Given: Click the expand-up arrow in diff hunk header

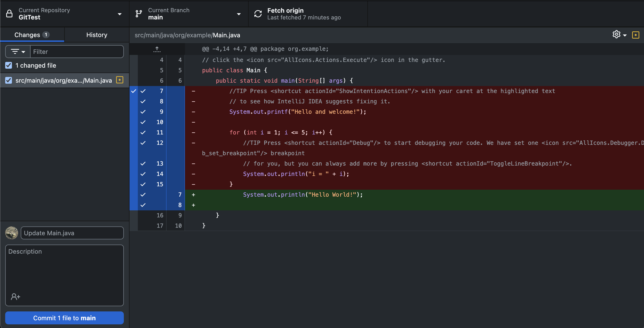Looking at the screenshot, I should point(157,49).
